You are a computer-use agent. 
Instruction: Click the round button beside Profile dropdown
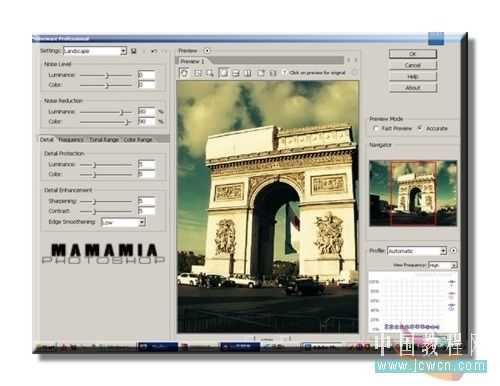click(x=453, y=251)
